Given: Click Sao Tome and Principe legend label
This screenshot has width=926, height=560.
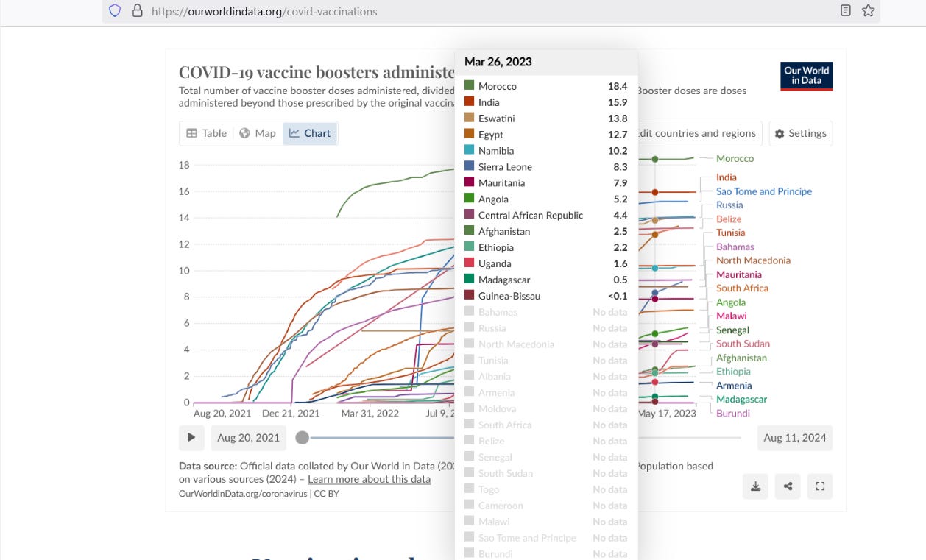Looking at the screenshot, I should point(764,191).
